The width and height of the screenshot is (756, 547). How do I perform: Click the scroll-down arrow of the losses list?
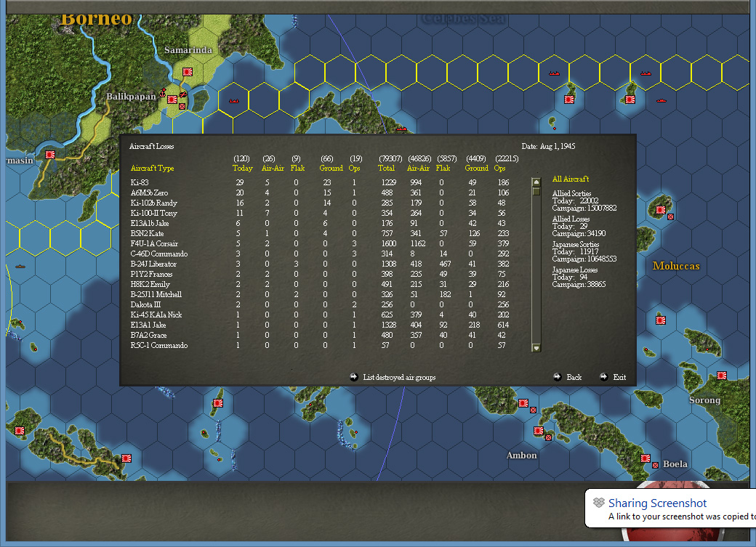pyautogui.click(x=536, y=347)
